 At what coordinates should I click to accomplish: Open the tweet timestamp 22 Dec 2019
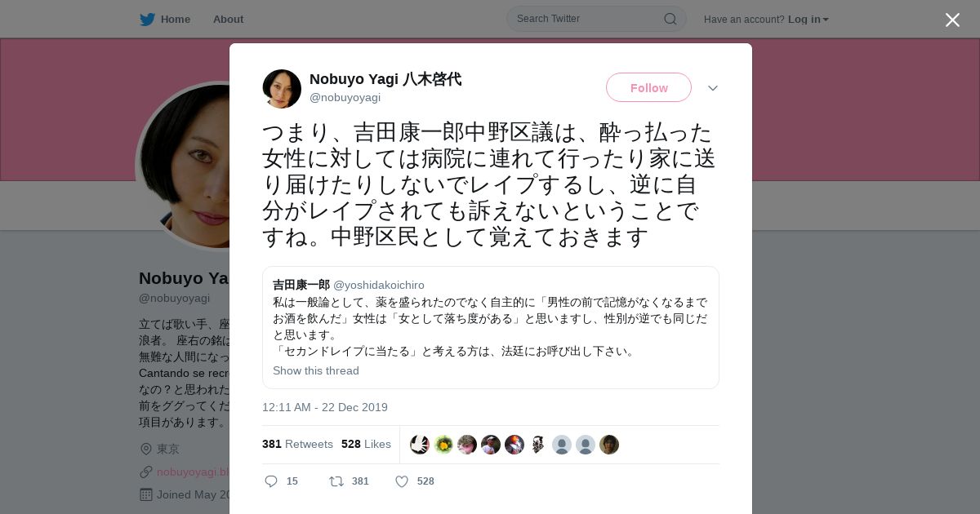pyautogui.click(x=325, y=407)
